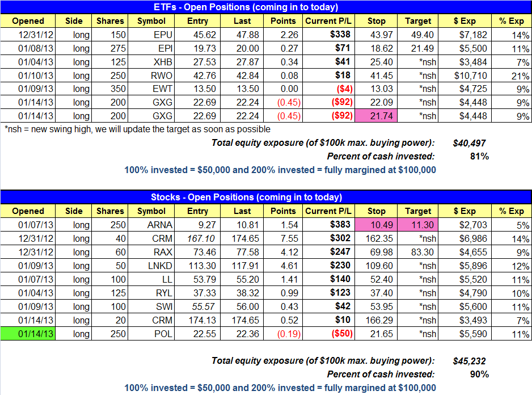Click EPI target price 21.49

(423, 48)
